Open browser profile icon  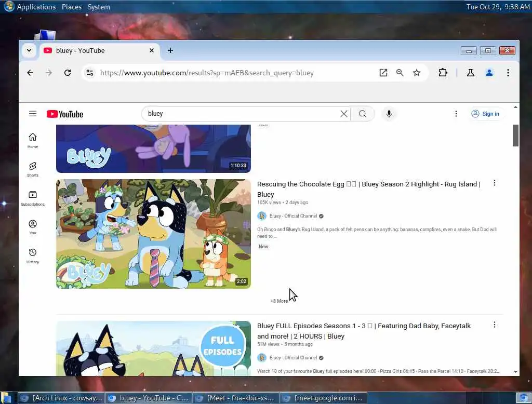[x=489, y=73]
